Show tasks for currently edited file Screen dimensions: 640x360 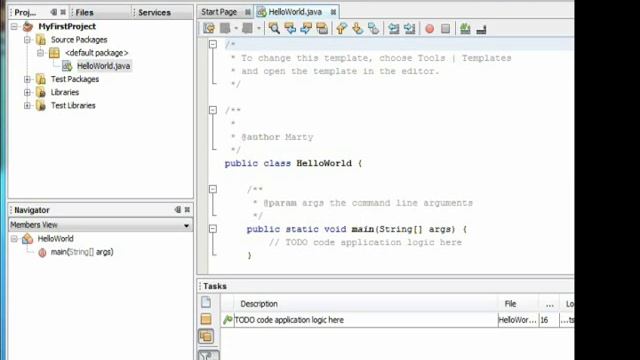(x=206, y=302)
